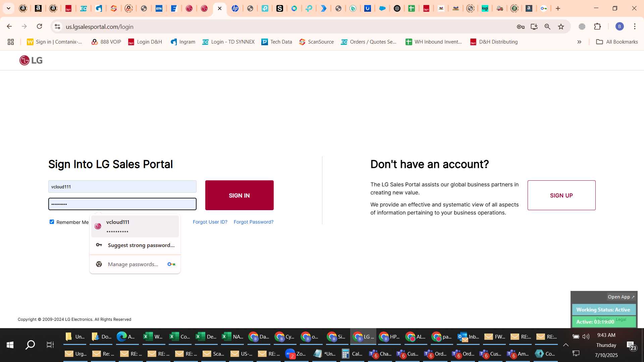Viewport: 644px width, 362px height.
Task: Open Sign in | Comtanix bookmark
Action: 55,42
